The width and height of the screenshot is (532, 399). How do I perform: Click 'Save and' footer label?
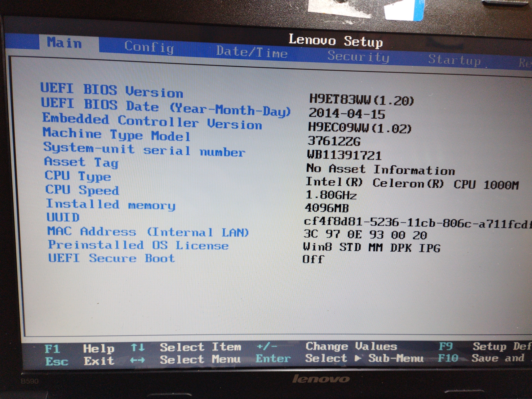498,358
